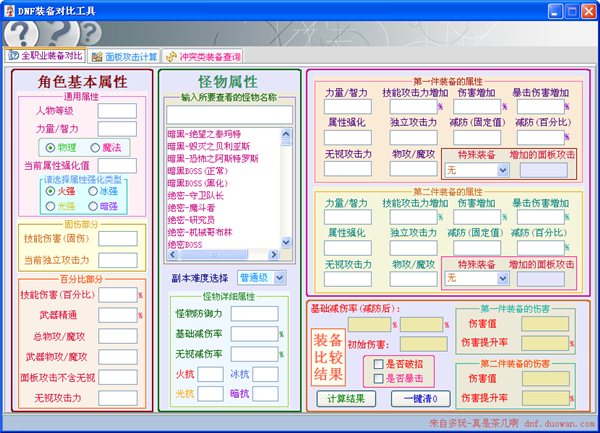Open the 面板攻击计算 tab
Viewport: 600px width, 433px height.
click(x=125, y=57)
